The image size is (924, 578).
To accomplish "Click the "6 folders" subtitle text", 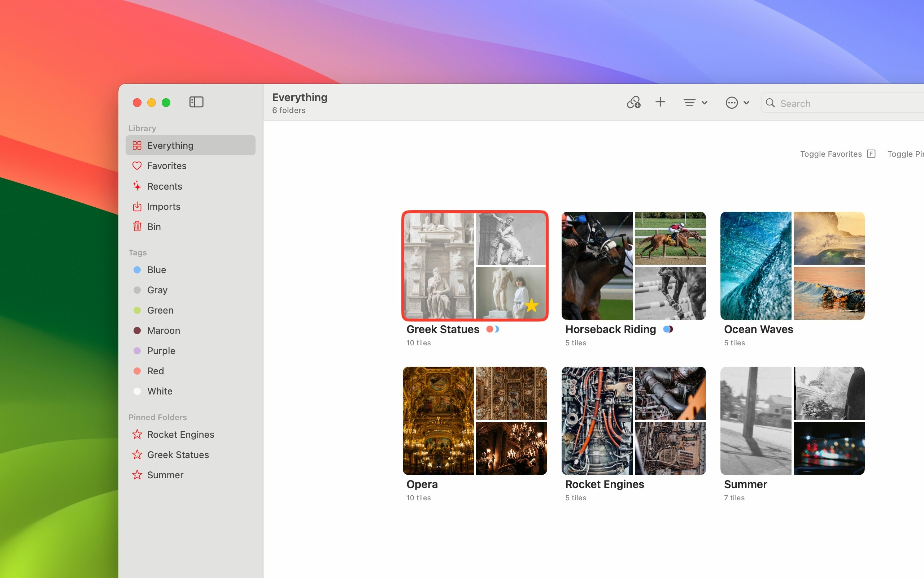I will pyautogui.click(x=289, y=111).
